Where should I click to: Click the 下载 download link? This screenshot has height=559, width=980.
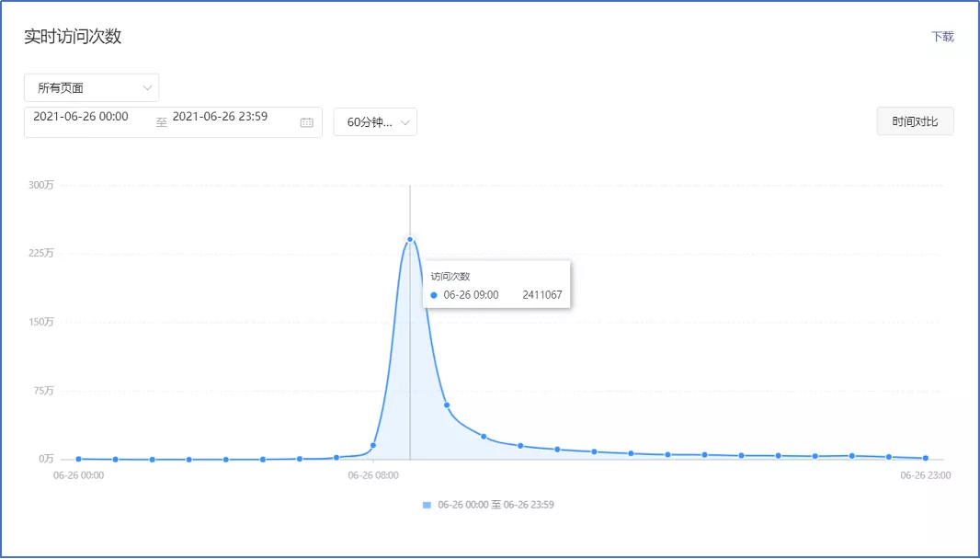pyautogui.click(x=942, y=37)
